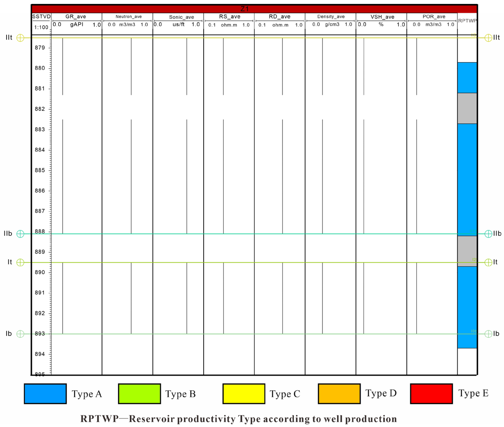Click the red Z1 well header bar

[244, 9]
